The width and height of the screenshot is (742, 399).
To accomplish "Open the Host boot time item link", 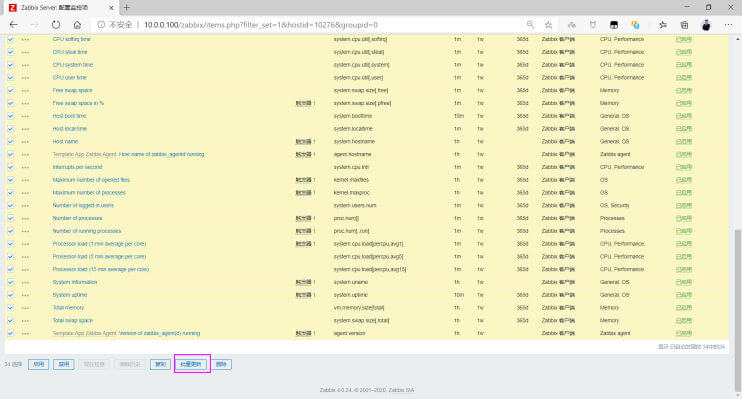I will (70, 116).
